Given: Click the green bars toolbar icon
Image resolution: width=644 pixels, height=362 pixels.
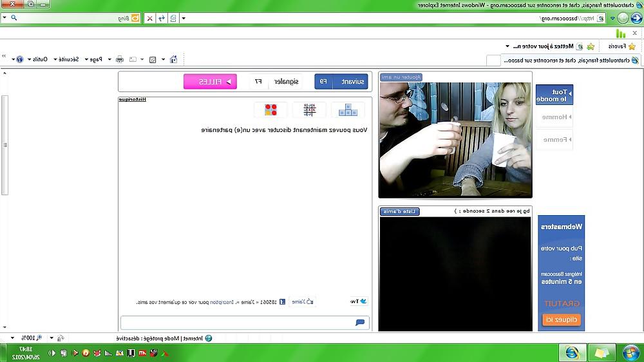Looking at the screenshot, I should click(621, 33).
